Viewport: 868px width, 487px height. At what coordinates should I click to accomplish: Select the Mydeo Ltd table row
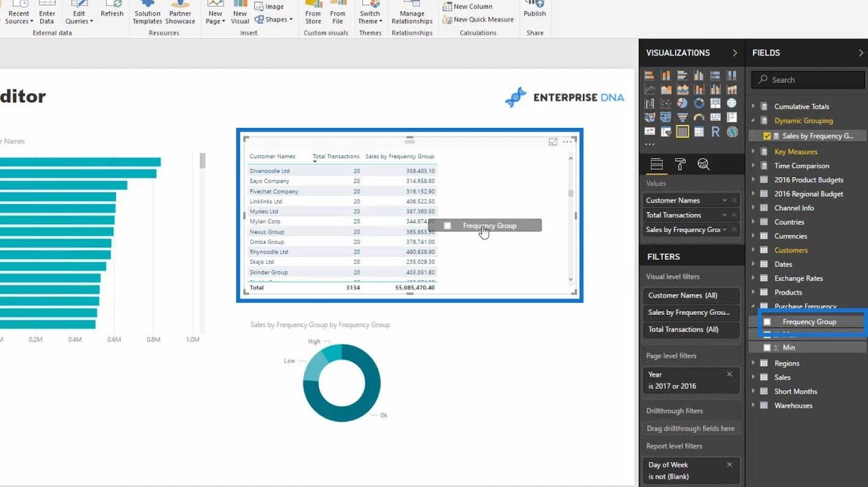(343, 211)
